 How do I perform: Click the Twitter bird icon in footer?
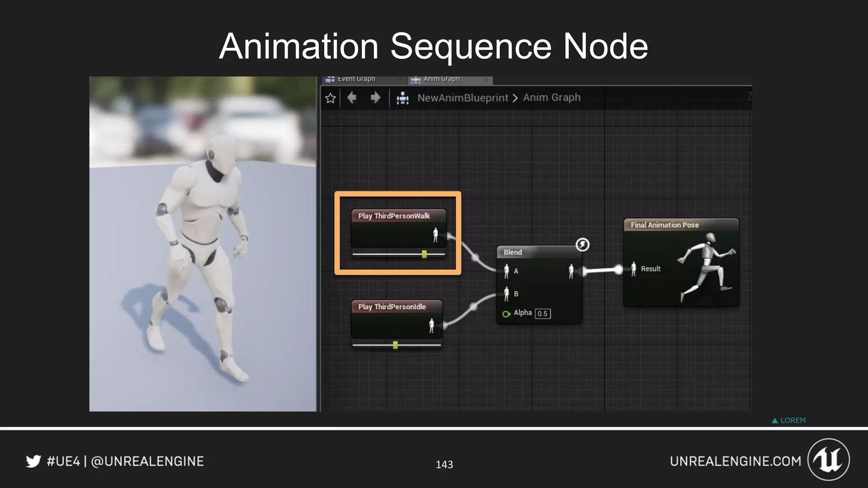pos(33,461)
